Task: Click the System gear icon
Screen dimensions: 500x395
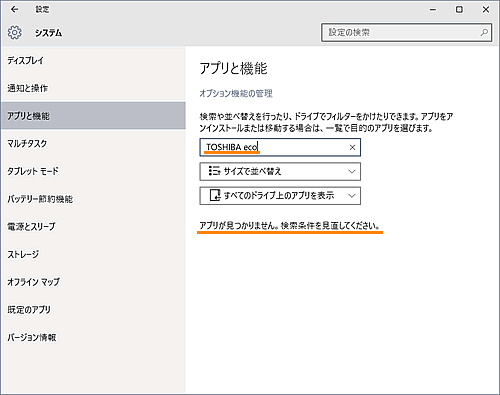Action: pyautogui.click(x=15, y=33)
